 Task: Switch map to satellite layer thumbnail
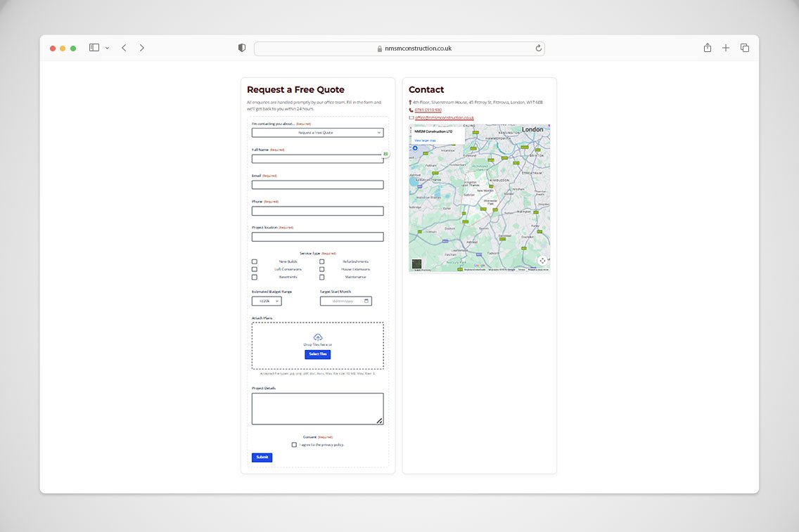click(417, 264)
